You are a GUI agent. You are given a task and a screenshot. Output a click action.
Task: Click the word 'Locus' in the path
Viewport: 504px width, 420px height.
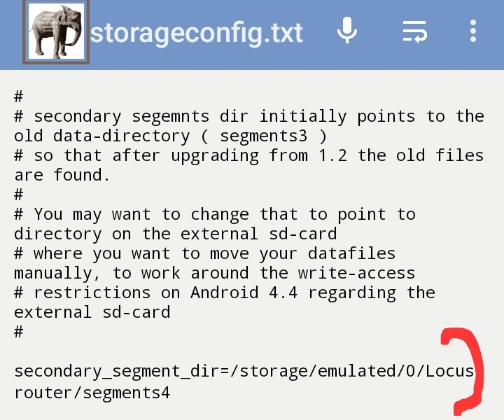click(449, 371)
